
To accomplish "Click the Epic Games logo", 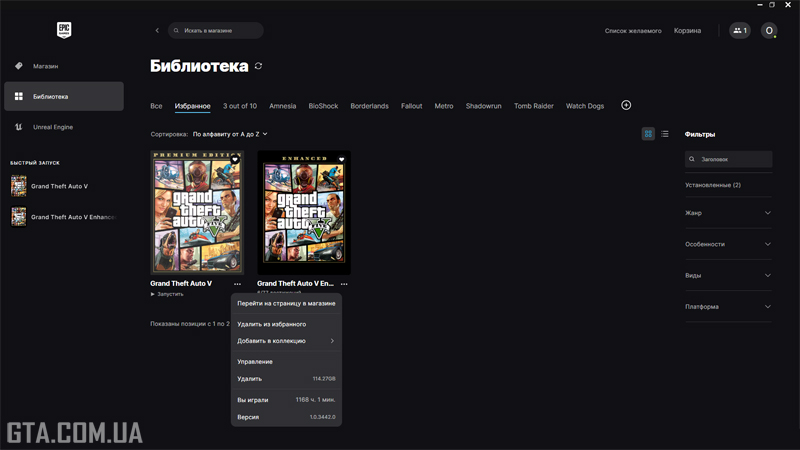I will click(64, 31).
